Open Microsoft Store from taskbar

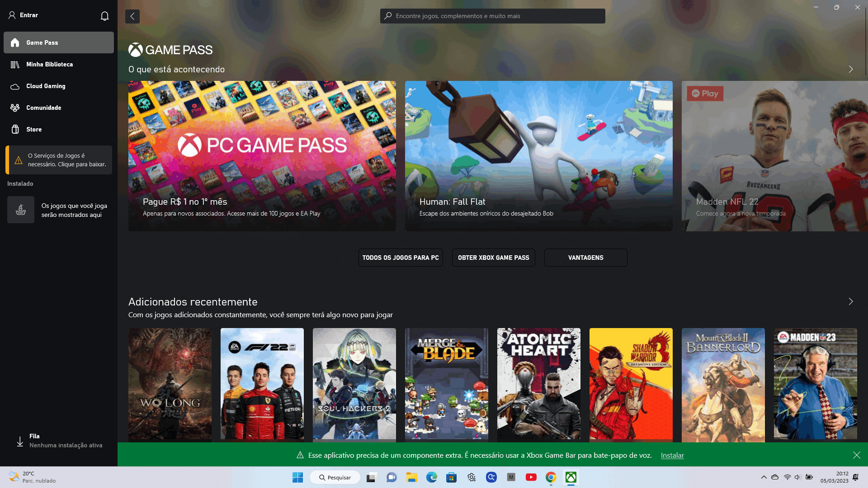coord(452,477)
